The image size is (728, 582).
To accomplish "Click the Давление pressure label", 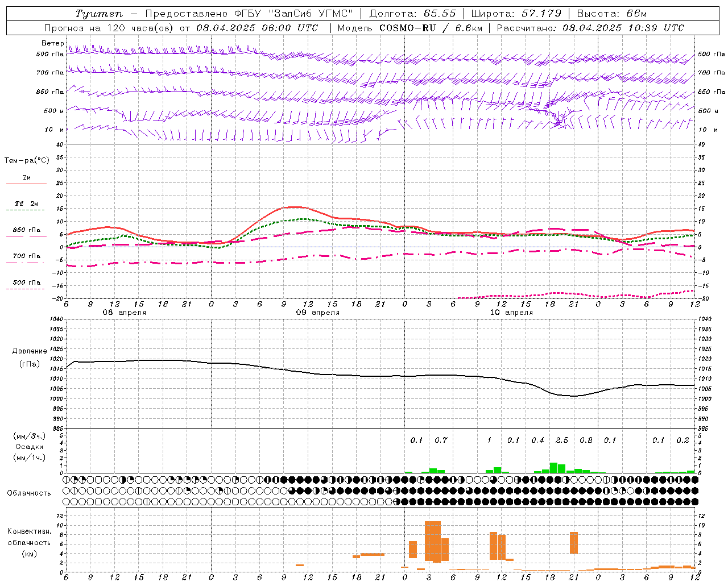I will (30, 351).
